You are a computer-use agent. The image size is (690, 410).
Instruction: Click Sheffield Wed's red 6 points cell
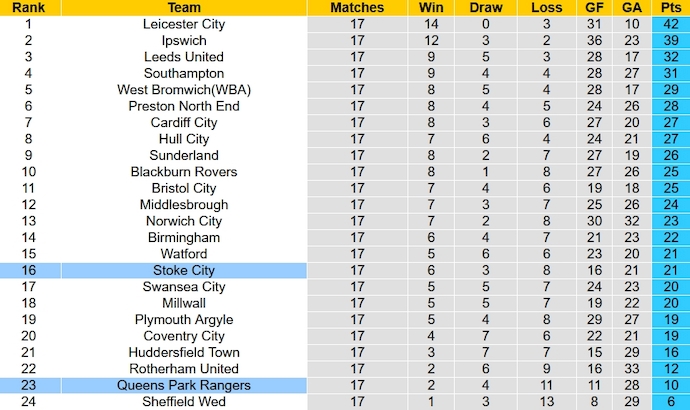pyautogui.click(x=670, y=401)
